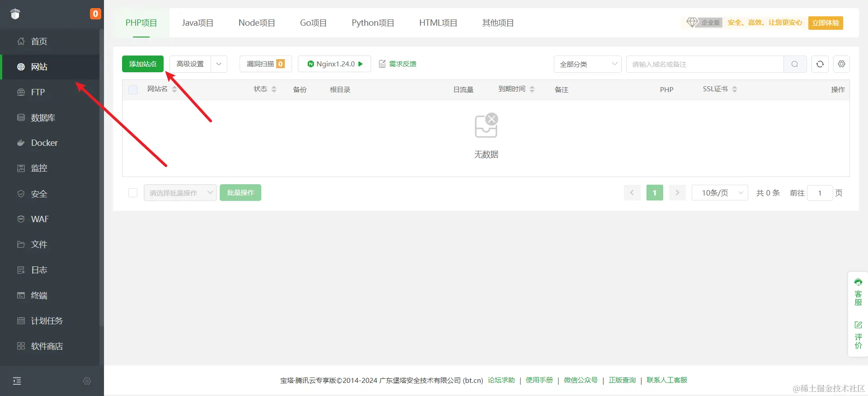Open the 客服 support widget
The height and width of the screenshot is (396, 868).
pos(858,292)
